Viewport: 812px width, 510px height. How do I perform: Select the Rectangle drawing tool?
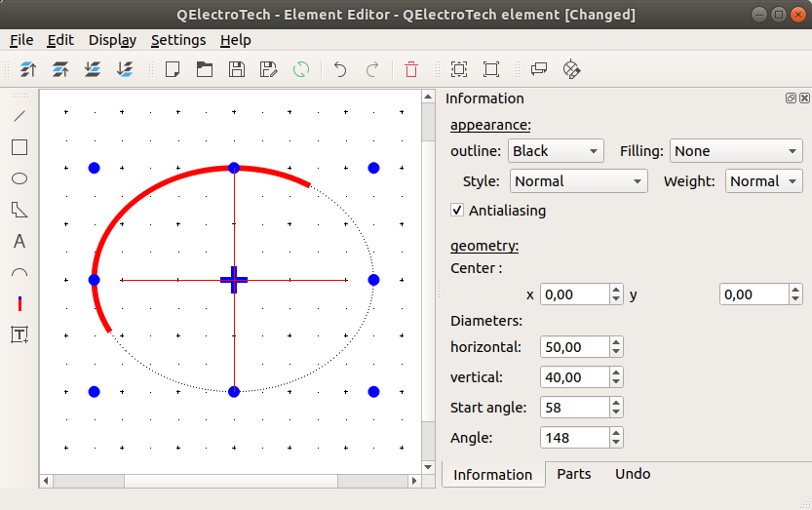[19, 147]
